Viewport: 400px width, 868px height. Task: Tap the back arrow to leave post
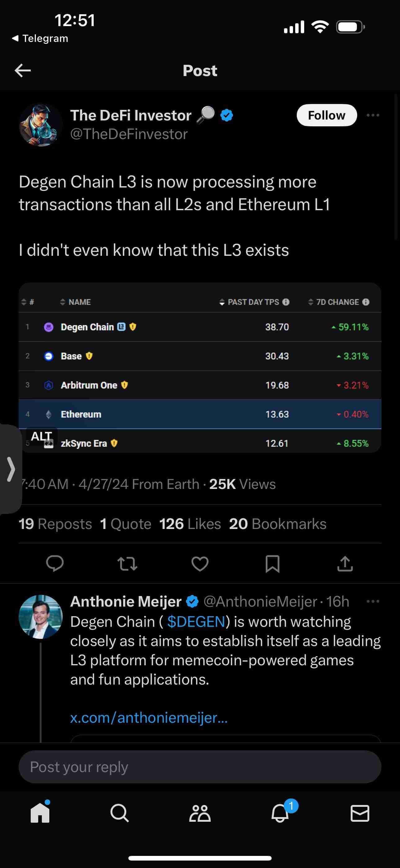coord(23,71)
